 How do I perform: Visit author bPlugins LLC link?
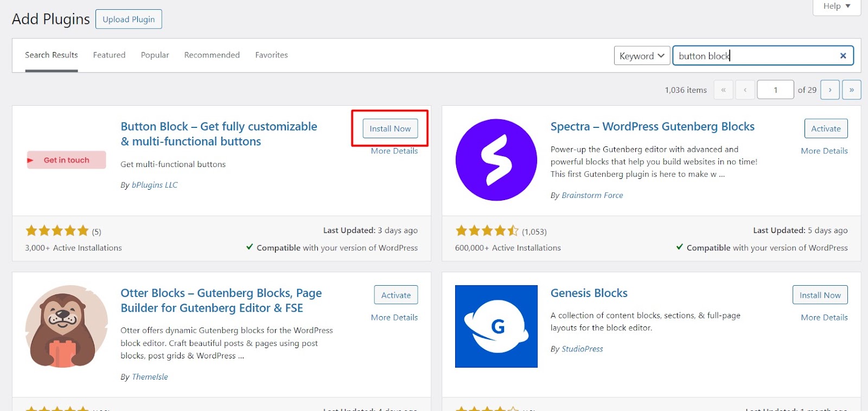click(x=155, y=185)
